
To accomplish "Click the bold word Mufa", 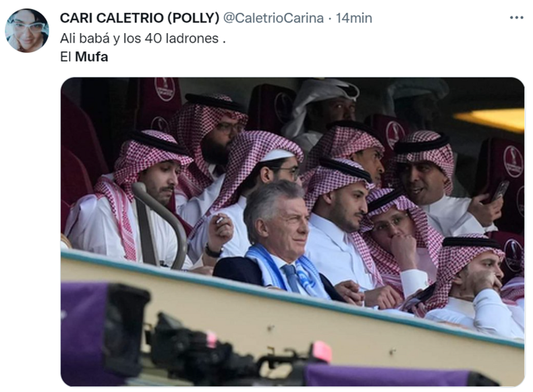I will pos(92,57).
